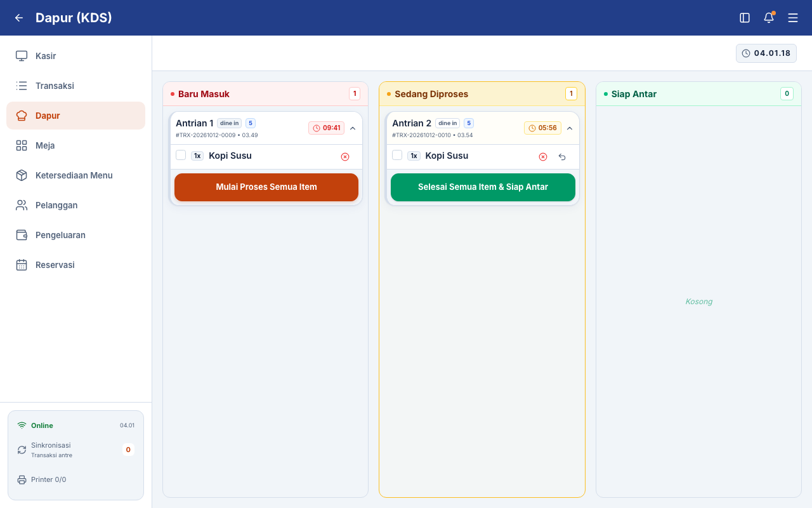Image resolution: width=812 pixels, height=508 pixels.
Task: Click the 09:41 timer on Antrian 1
Action: pyautogui.click(x=327, y=128)
